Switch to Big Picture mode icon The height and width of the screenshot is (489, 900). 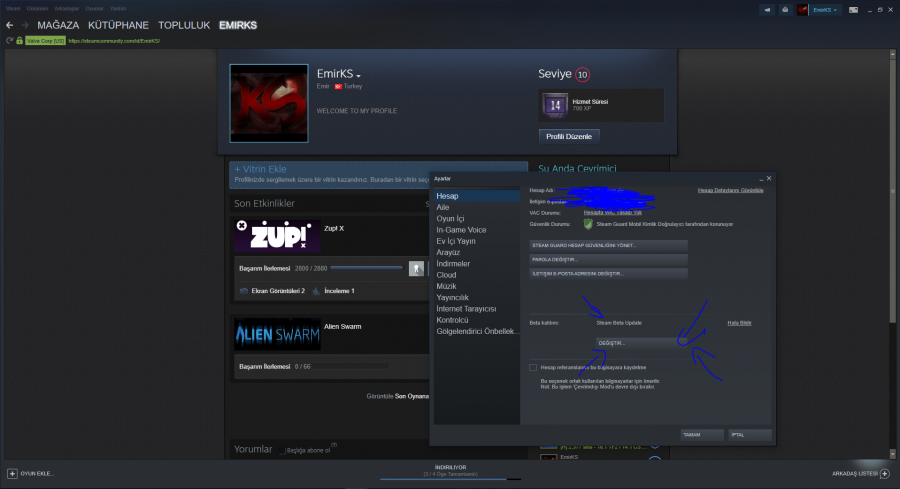pyautogui.click(x=854, y=10)
